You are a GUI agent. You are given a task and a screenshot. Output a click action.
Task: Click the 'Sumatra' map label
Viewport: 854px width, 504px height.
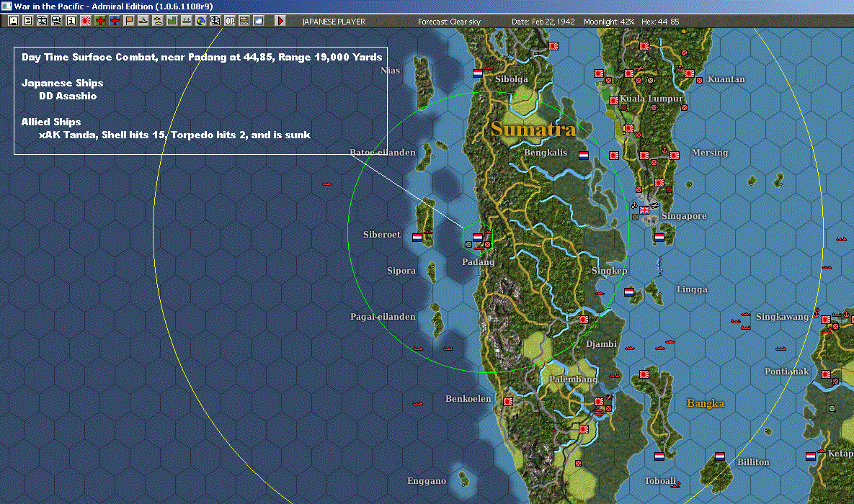(x=533, y=129)
